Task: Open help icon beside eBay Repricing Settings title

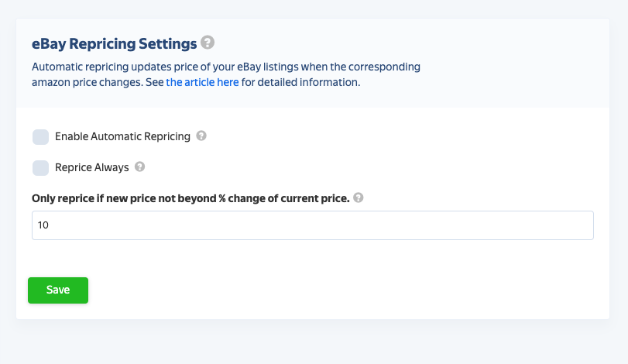Action: (208, 42)
